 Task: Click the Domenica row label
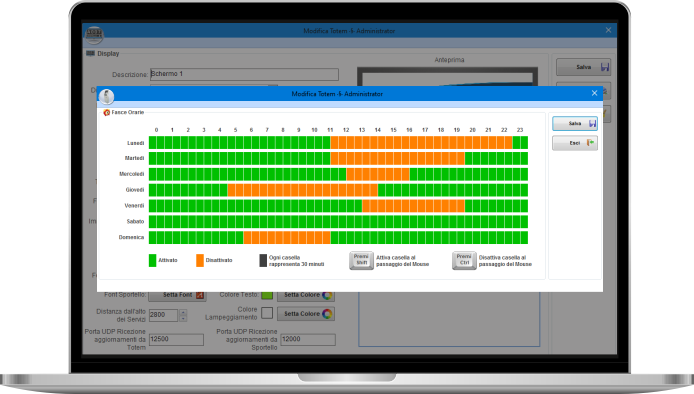click(131, 237)
